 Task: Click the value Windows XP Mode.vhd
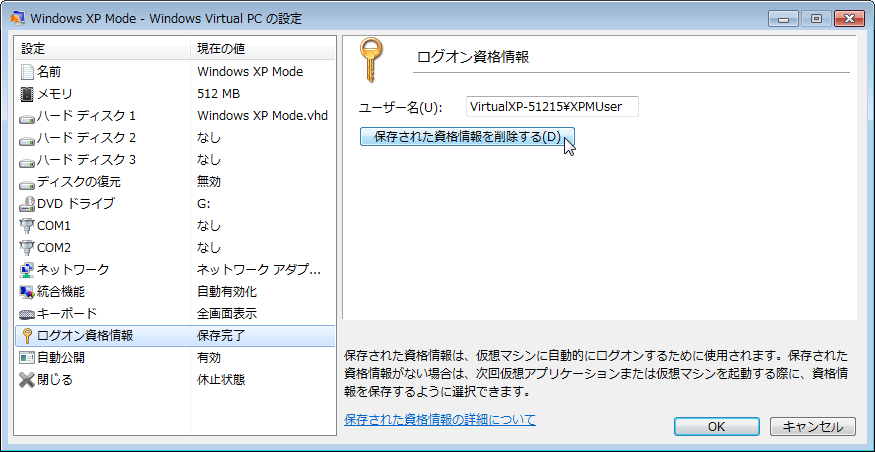(262, 116)
